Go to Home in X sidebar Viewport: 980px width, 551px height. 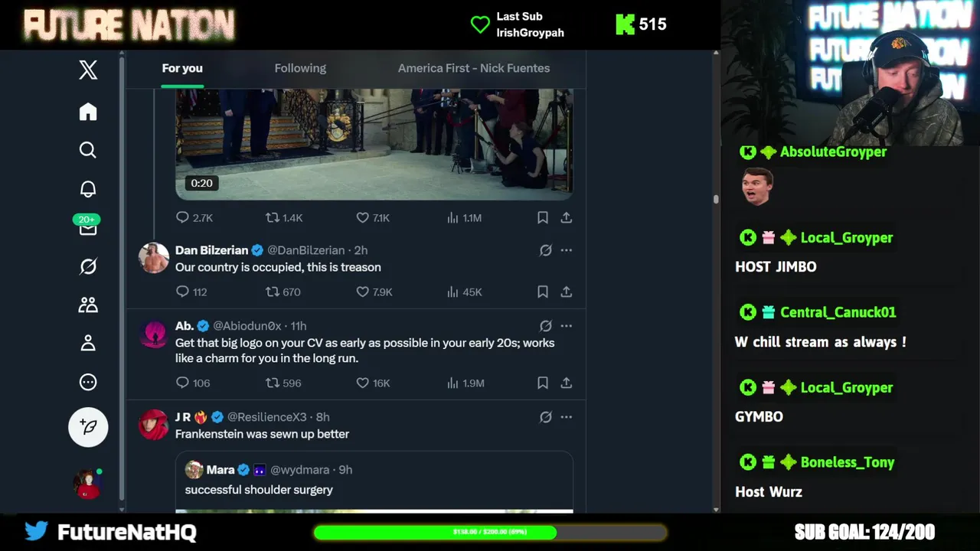[88, 112]
